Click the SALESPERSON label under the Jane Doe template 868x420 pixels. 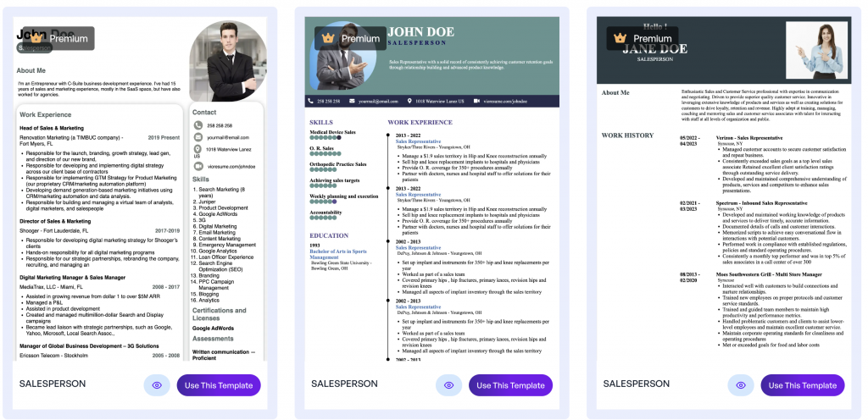pos(636,384)
